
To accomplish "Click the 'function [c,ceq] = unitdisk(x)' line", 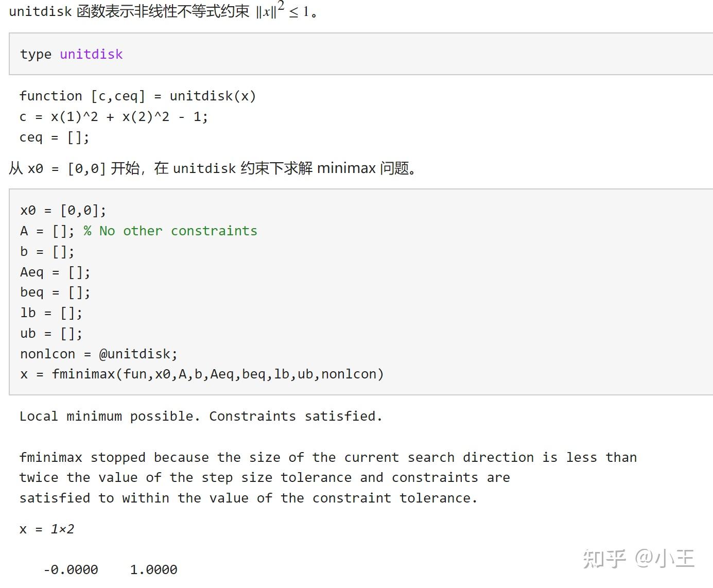I will [x=137, y=96].
